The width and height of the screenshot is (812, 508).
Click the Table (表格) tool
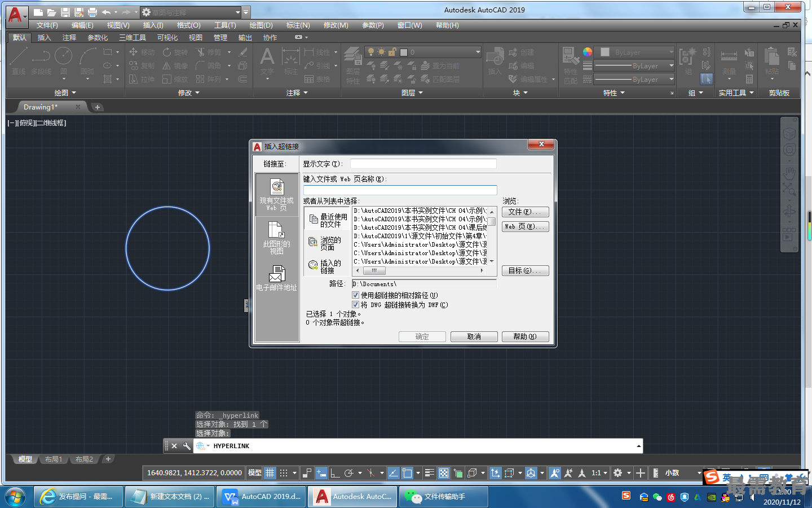(x=317, y=79)
